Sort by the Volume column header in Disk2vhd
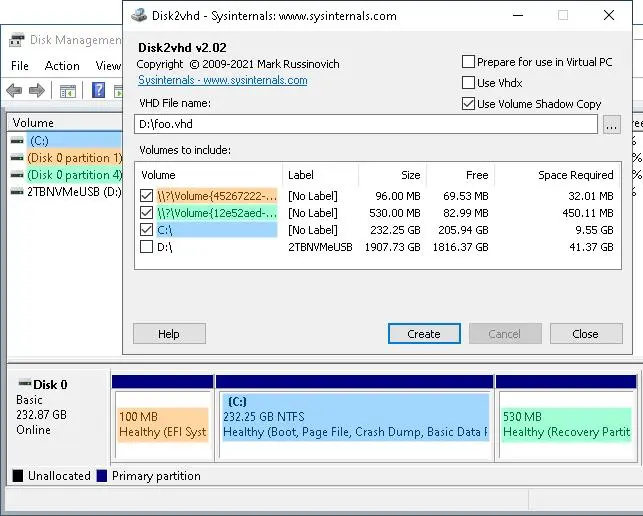643x516 pixels. [x=208, y=175]
